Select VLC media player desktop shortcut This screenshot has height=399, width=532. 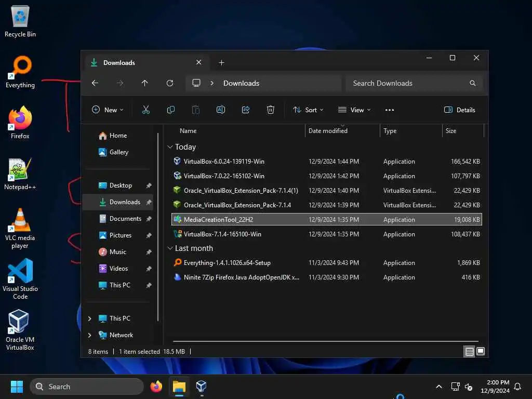click(x=20, y=229)
